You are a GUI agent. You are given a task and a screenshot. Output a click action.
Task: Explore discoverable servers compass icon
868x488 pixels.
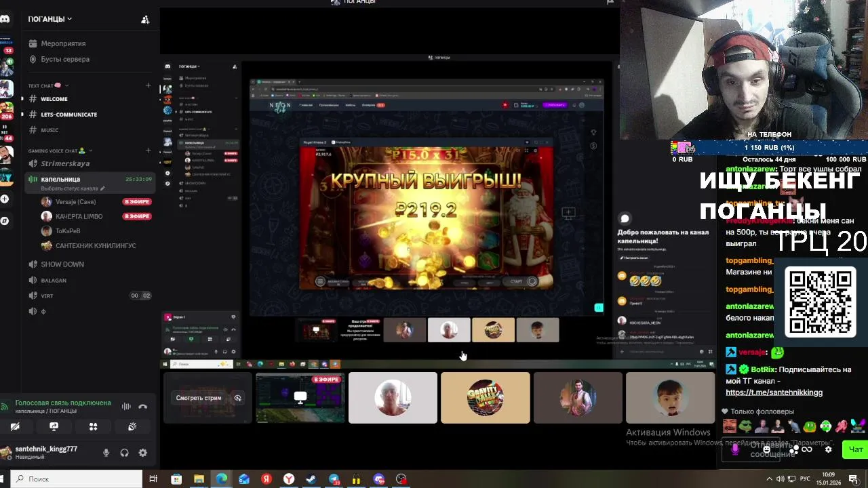[5, 221]
